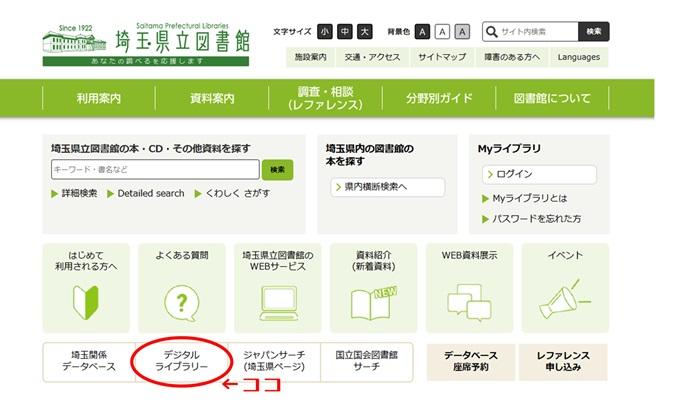Open the WEB service laptop icon tile

(277, 281)
